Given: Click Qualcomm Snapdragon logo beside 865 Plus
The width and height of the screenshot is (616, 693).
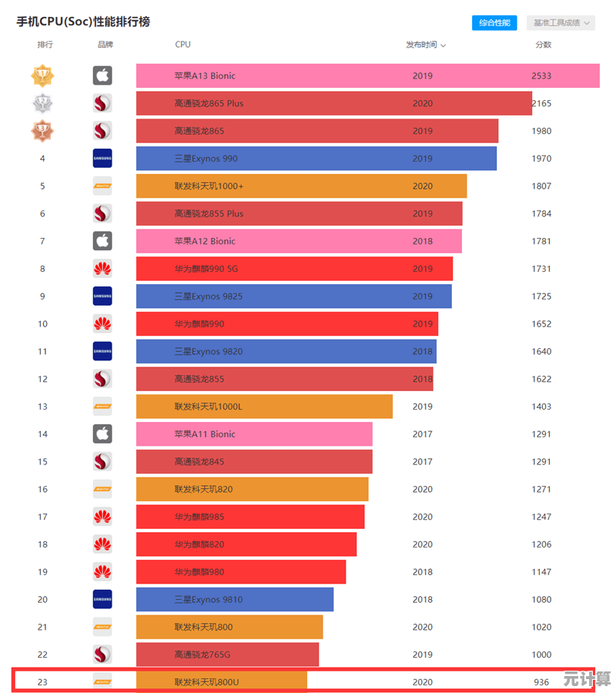Looking at the screenshot, I should 102,103.
